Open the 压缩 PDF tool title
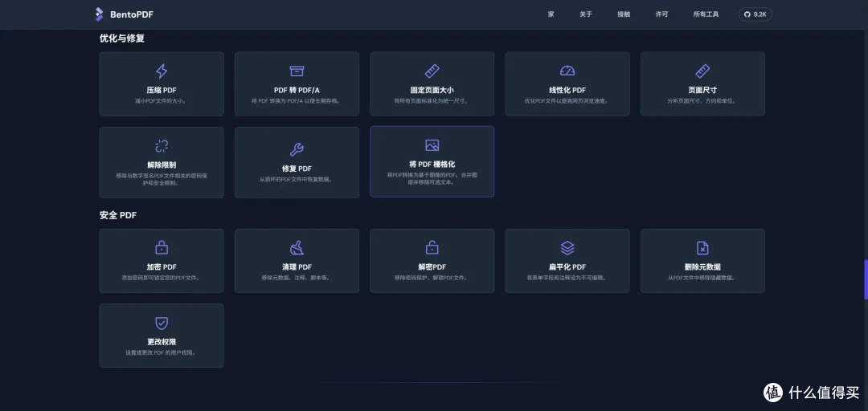This screenshot has height=411, width=868. [x=162, y=90]
